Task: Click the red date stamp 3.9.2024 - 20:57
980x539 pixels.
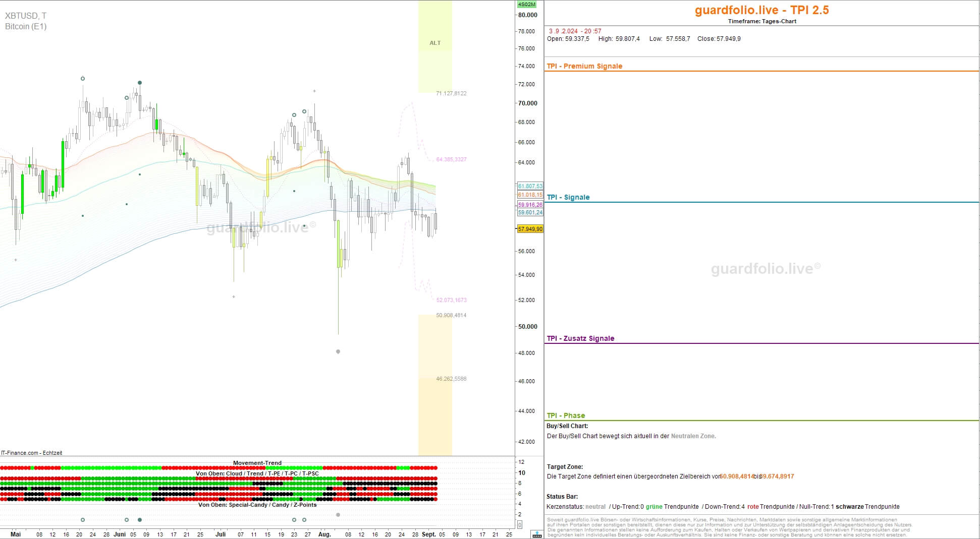Action: (x=575, y=31)
